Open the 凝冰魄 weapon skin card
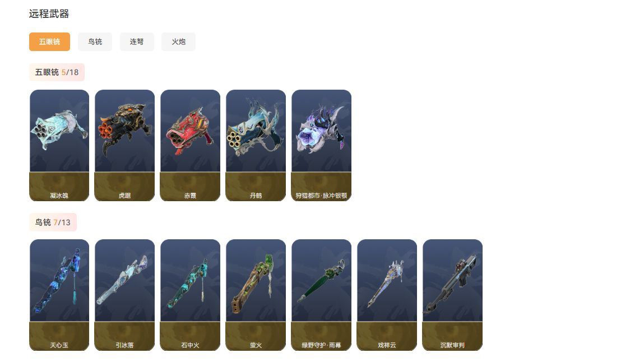 coord(59,145)
